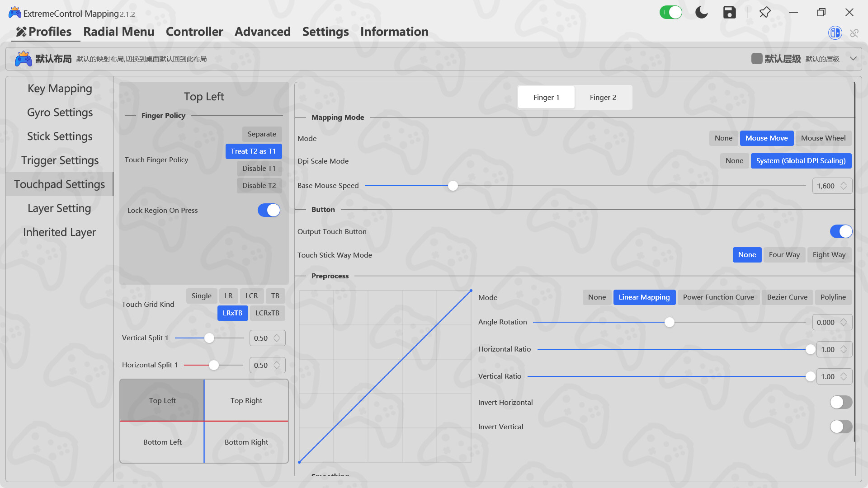Select Mouse Wheel mapping mode
Viewport: 868px width, 488px height.
(x=823, y=138)
